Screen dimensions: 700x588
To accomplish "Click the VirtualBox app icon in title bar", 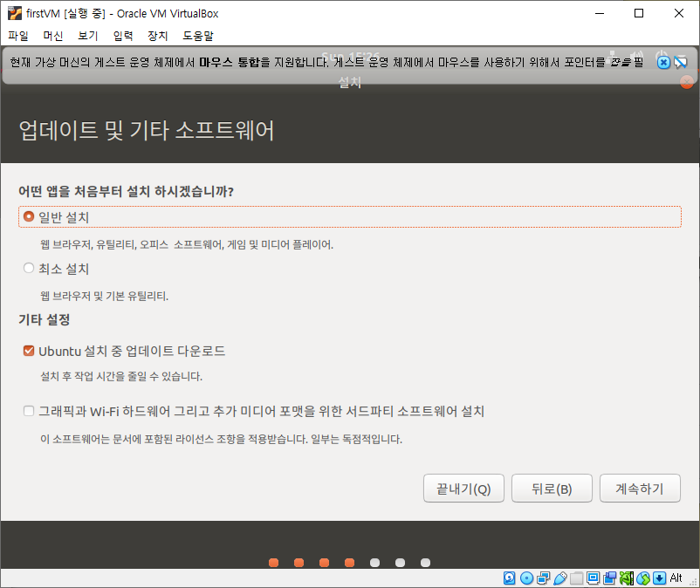I will [15, 13].
